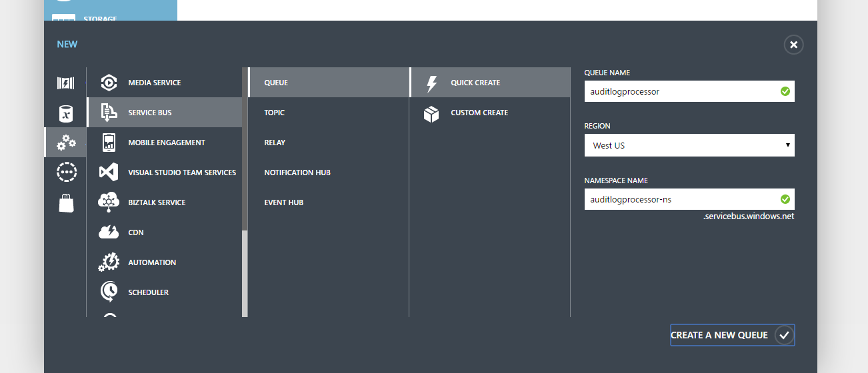Click the Custom Create box icon
868x373 pixels.
click(x=431, y=113)
